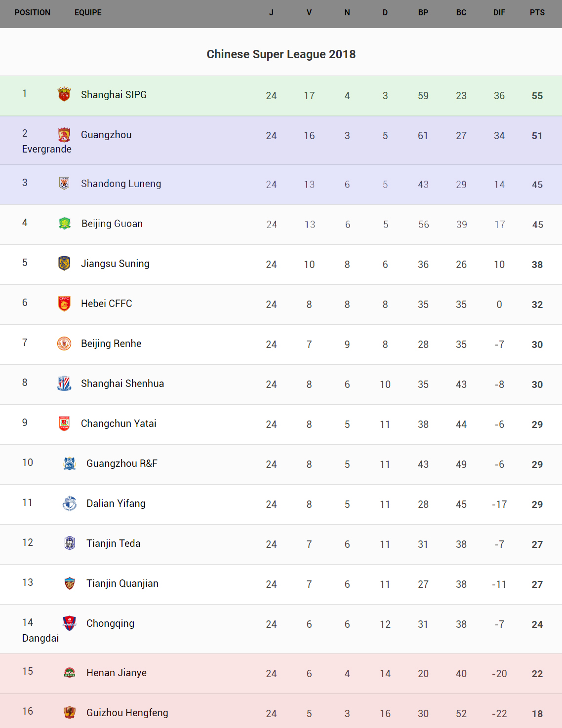Click the Beijing Guoan green crest
The height and width of the screenshot is (728, 562).
pyautogui.click(x=65, y=223)
